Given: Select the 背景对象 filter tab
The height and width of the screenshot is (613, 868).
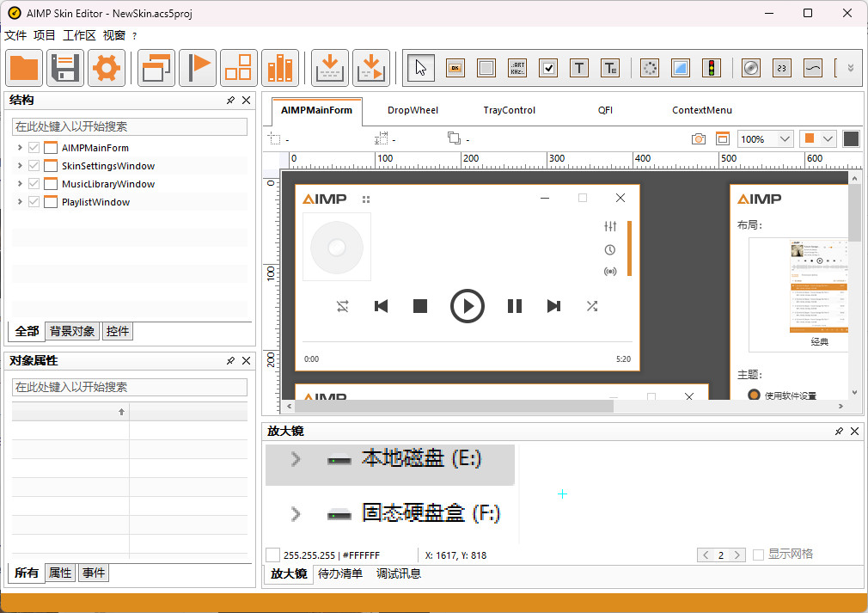Looking at the screenshot, I should click(72, 331).
